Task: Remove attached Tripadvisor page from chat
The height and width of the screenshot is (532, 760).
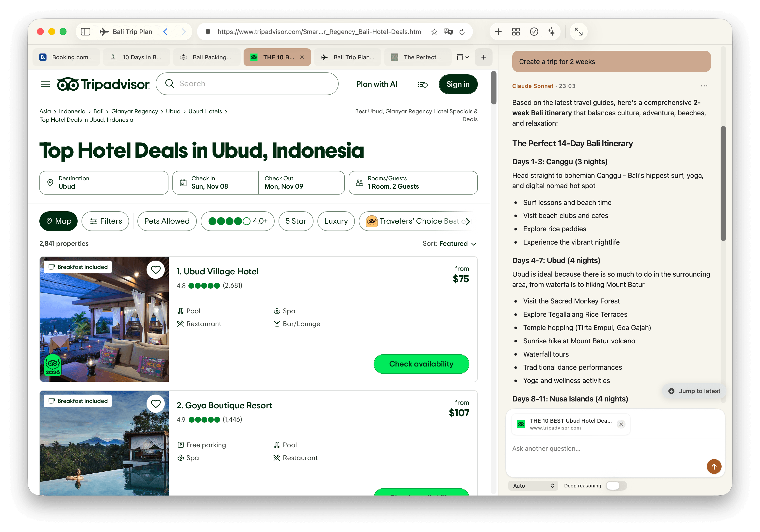Action: click(621, 424)
